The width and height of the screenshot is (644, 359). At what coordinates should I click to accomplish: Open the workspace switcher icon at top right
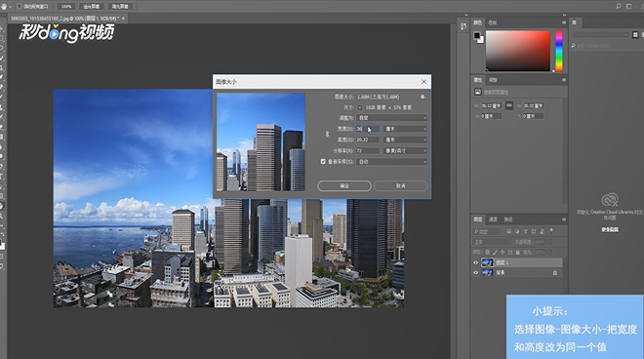[x=628, y=6]
